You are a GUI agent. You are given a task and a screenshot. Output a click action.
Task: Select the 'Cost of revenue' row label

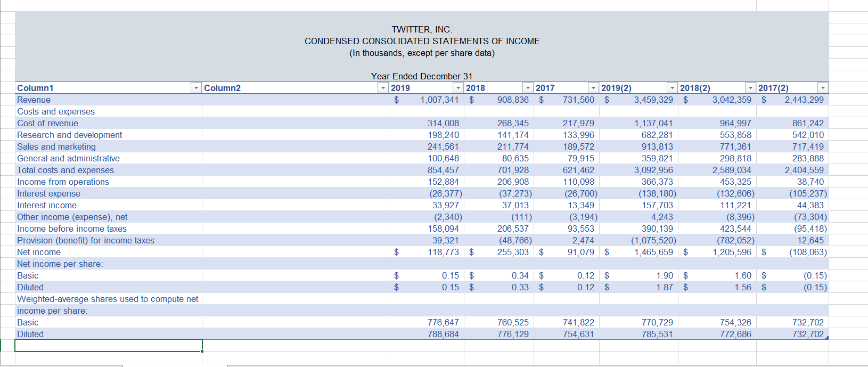[x=47, y=123]
